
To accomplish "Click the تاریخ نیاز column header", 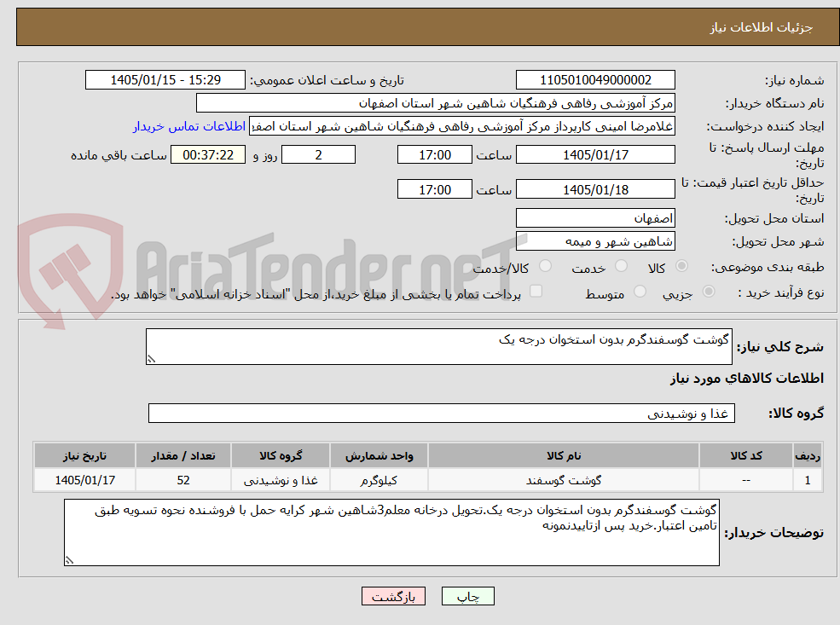I will tap(84, 456).
